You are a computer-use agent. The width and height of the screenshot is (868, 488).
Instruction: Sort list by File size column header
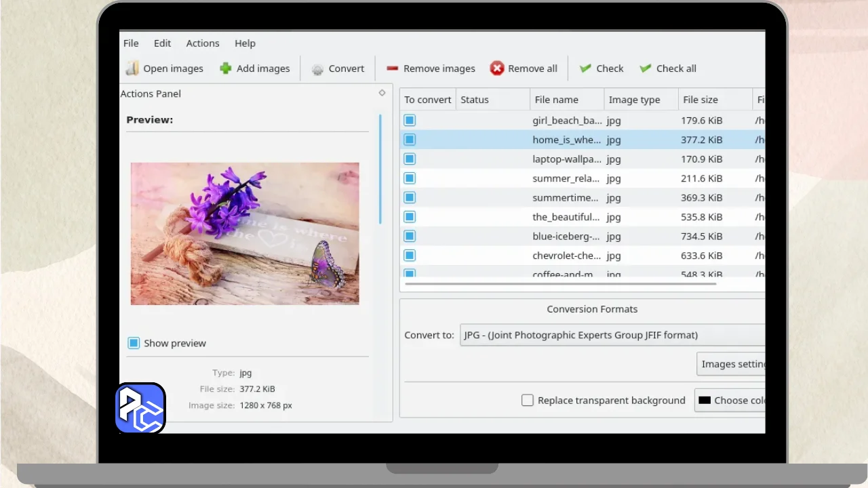point(701,100)
